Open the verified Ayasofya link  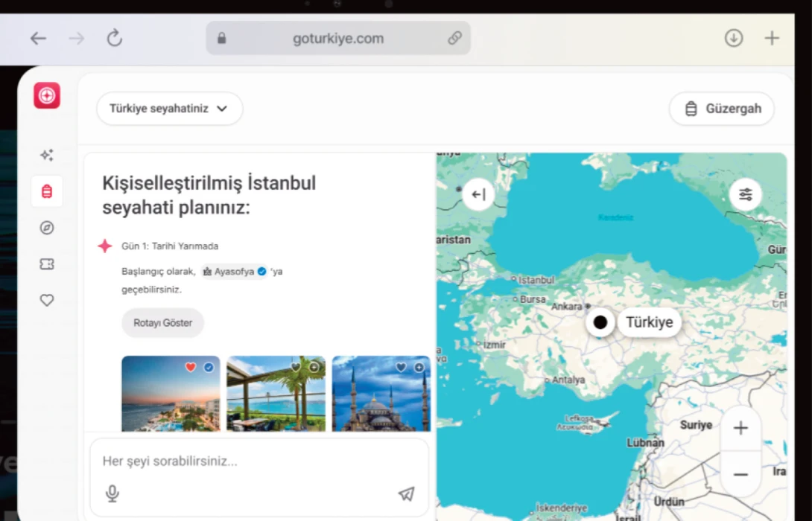233,271
